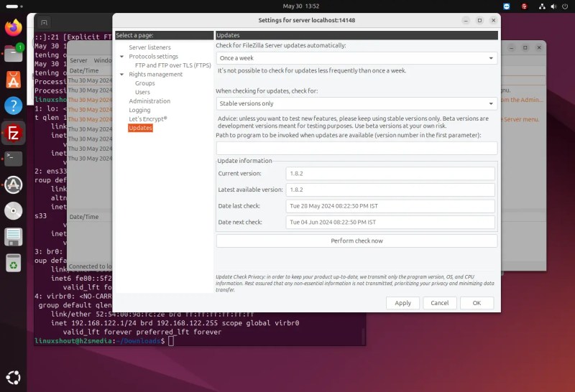This screenshot has width=575, height=392.
Task: Open the Files manager dock icon
Action: (x=13, y=54)
